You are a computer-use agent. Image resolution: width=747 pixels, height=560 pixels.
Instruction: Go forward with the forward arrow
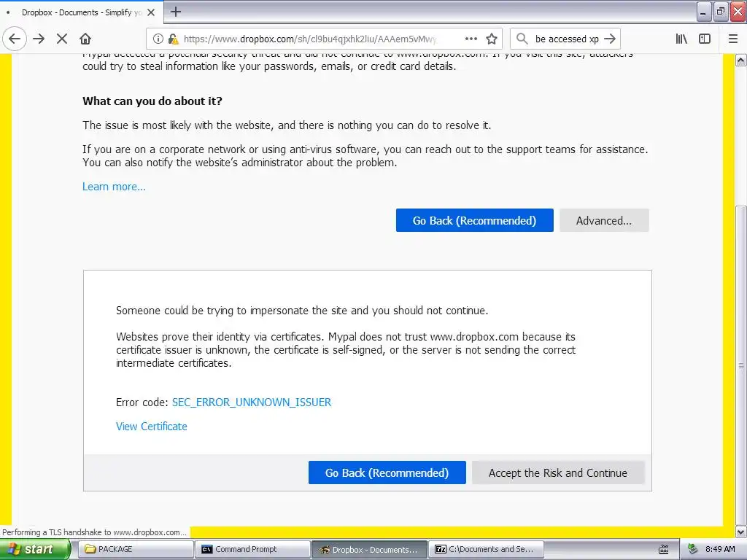tap(39, 39)
